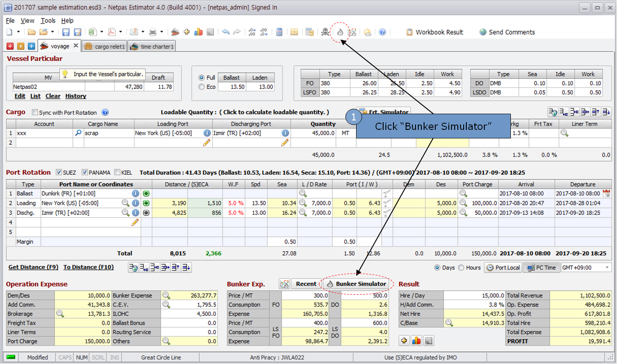Close the voyage tab
Viewport: 617px width, 364px height.
point(76,45)
